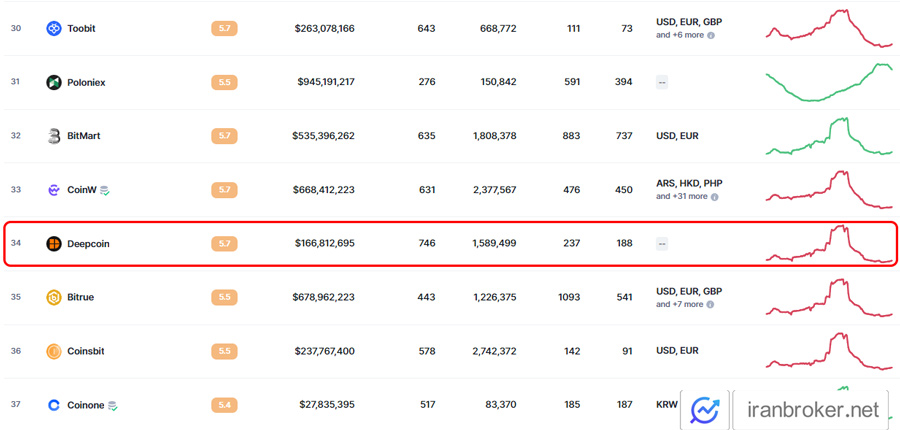Click BitMart's green volume sparkline chart
Viewport: 900px width, 430px height.
[829, 136]
